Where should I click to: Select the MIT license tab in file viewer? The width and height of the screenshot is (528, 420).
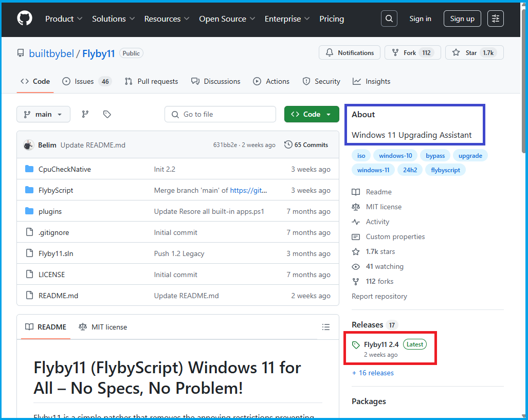click(x=103, y=327)
